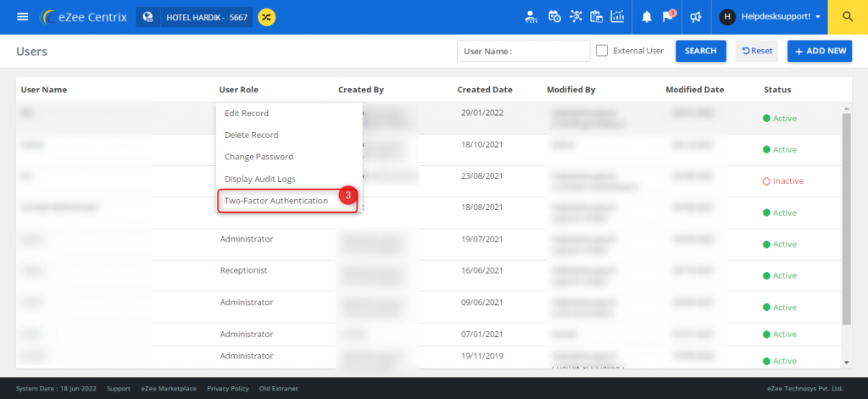Click the created date 29/01/2022
Viewport: 868px width, 399px height.
click(x=482, y=113)
